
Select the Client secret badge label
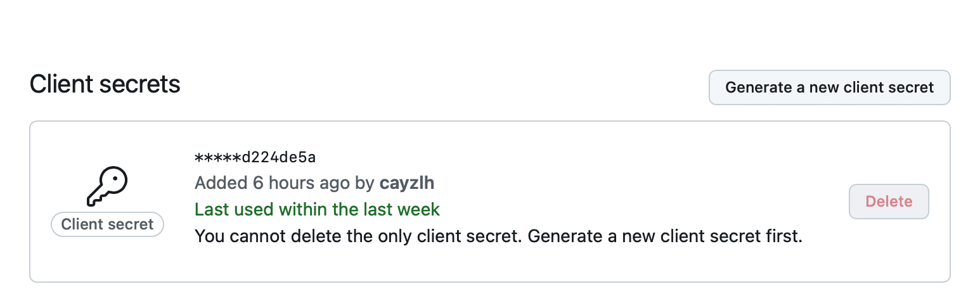point(107,224)
